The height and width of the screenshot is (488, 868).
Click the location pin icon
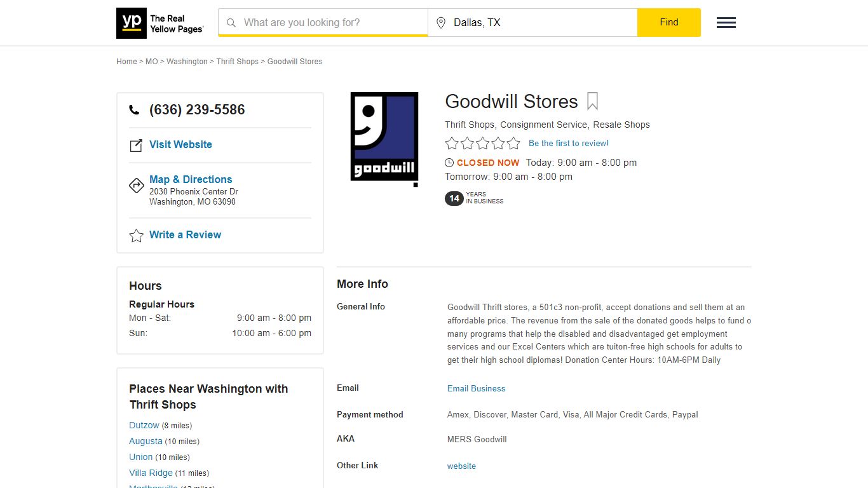[x=441, y=23]
